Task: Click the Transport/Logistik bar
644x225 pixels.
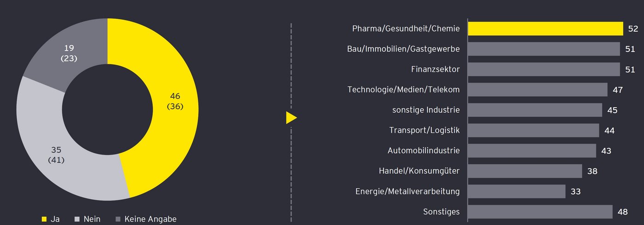Action: tap(533, 130)
